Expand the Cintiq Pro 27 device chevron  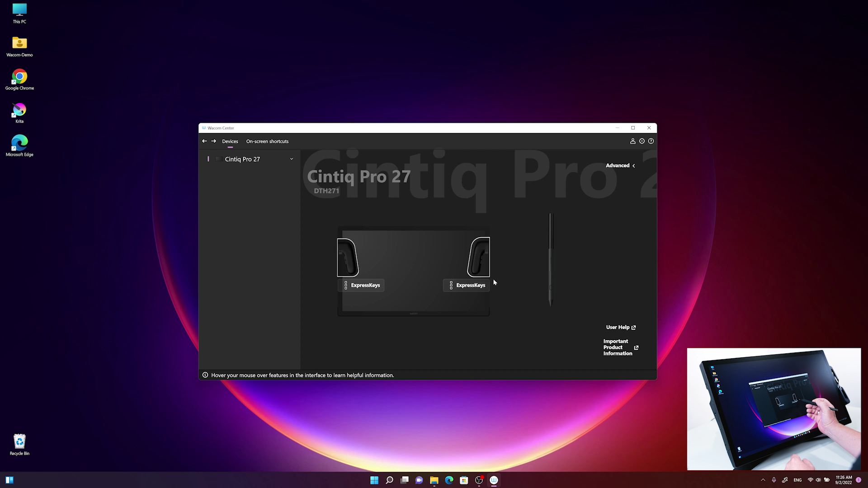292,159
